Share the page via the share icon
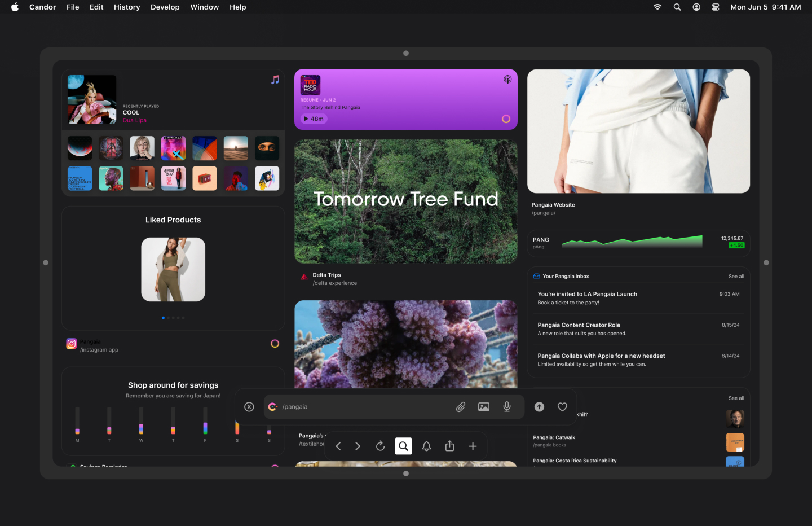Screen dimensions: 812x526 [449, 446]
